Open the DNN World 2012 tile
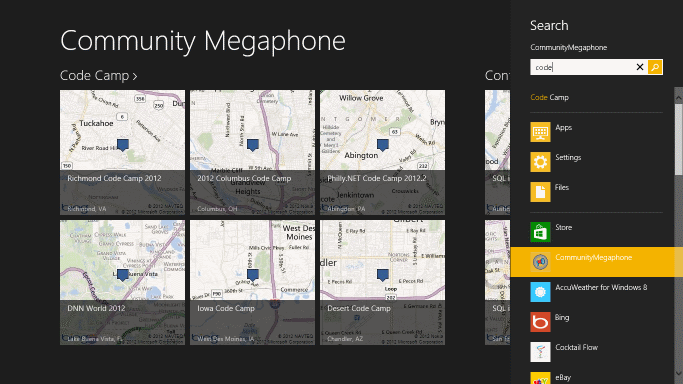683x384 pixels. point(122,282)
